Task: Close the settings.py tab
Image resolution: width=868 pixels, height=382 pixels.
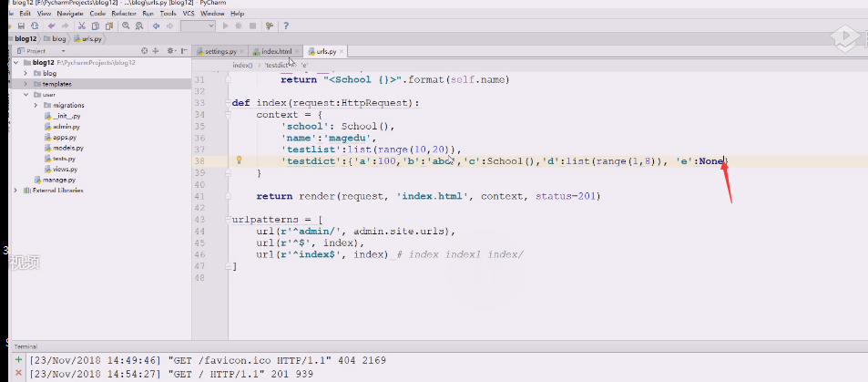Action: point(242,52)
